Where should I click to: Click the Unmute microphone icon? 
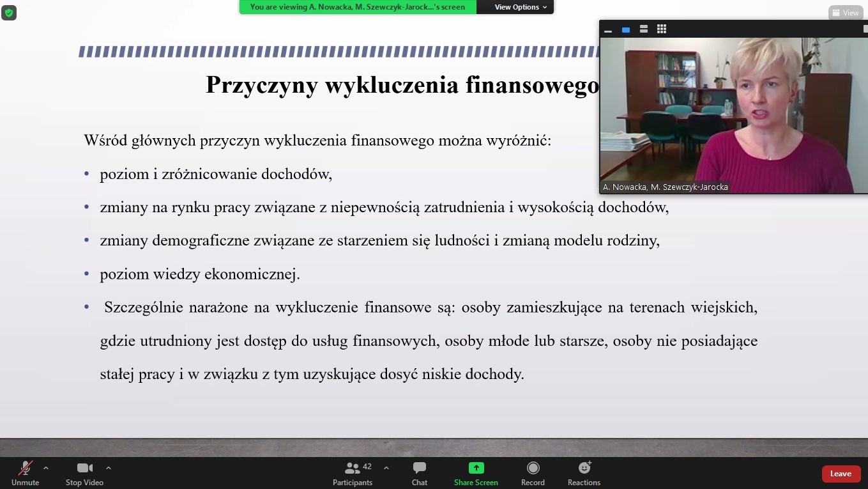(26, 468)
